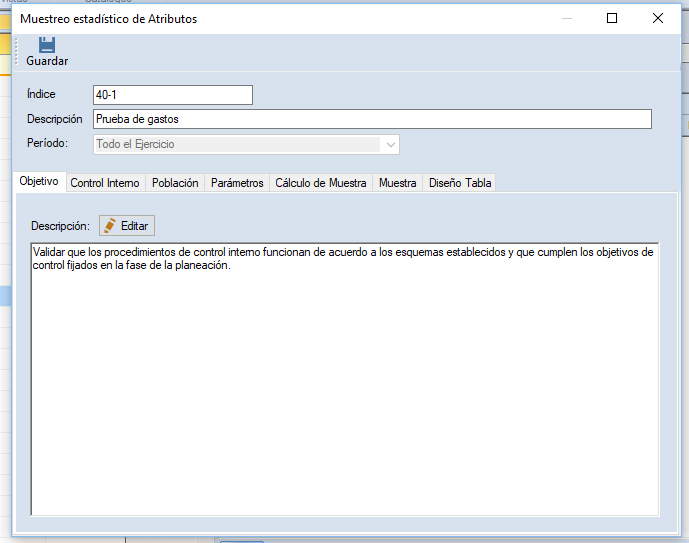Open the Cálculo de Muestra tab

pos(321,183)
